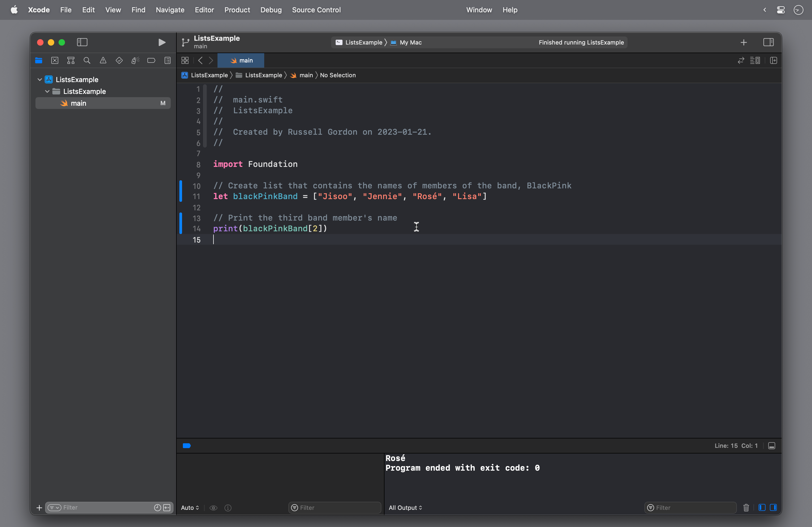Image resolution: width=812 pixels, height=527 pixels.
Task: Open the Report navigator
Action: pyautogui.click(x=168, y=60)
